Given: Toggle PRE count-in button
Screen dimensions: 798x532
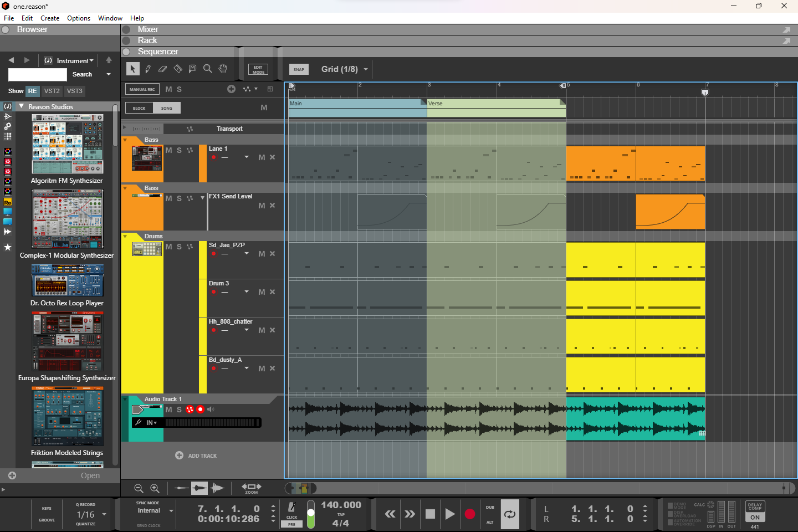Looking at the screenshot, I should (x=291, y=524).
